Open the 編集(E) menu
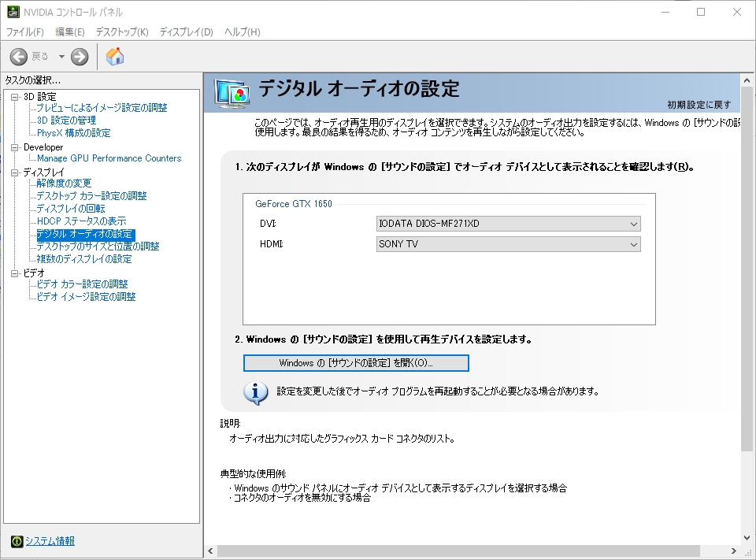 coord(70,32)
